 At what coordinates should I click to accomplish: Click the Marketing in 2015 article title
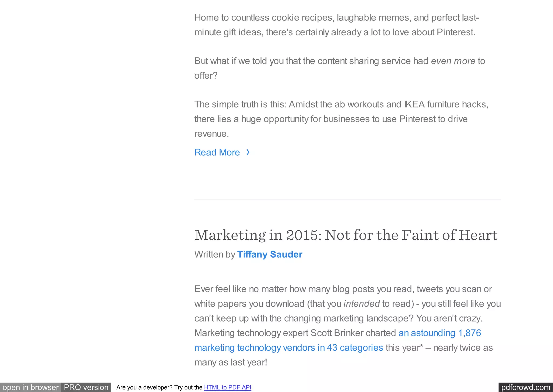click(x=346, y=235)
